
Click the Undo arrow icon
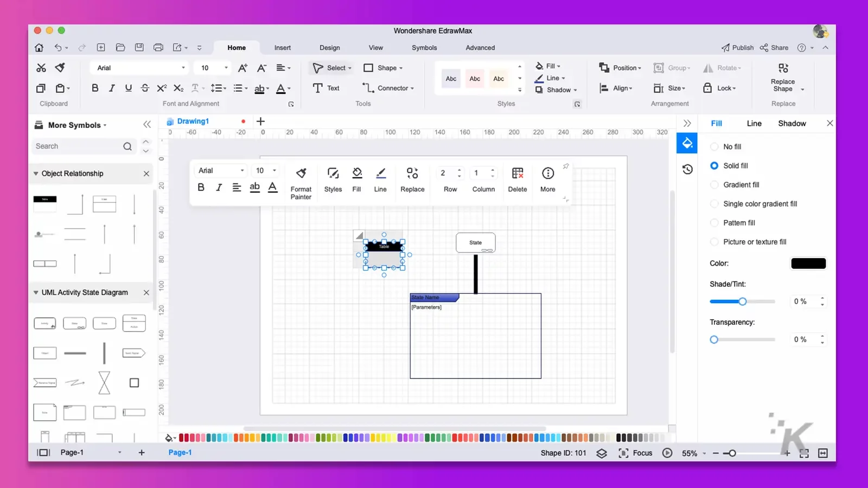click(58, 48)
